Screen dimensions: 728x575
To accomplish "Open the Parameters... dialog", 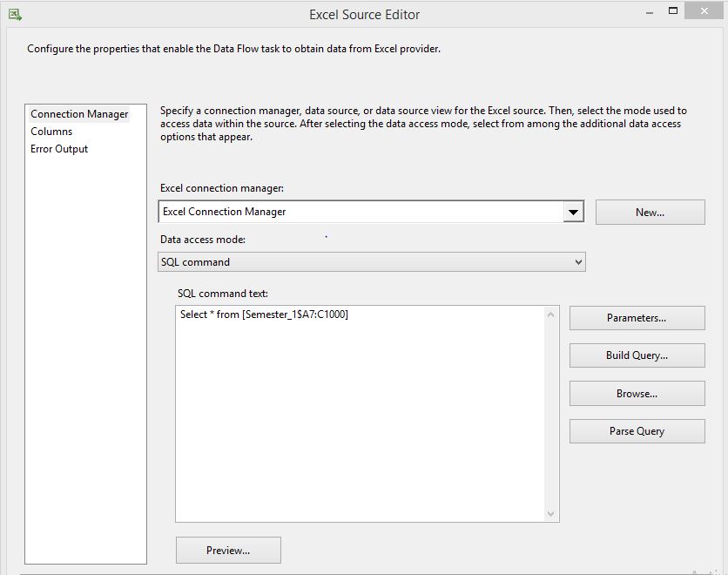I will pyautogui.click(x=637, y=318).
